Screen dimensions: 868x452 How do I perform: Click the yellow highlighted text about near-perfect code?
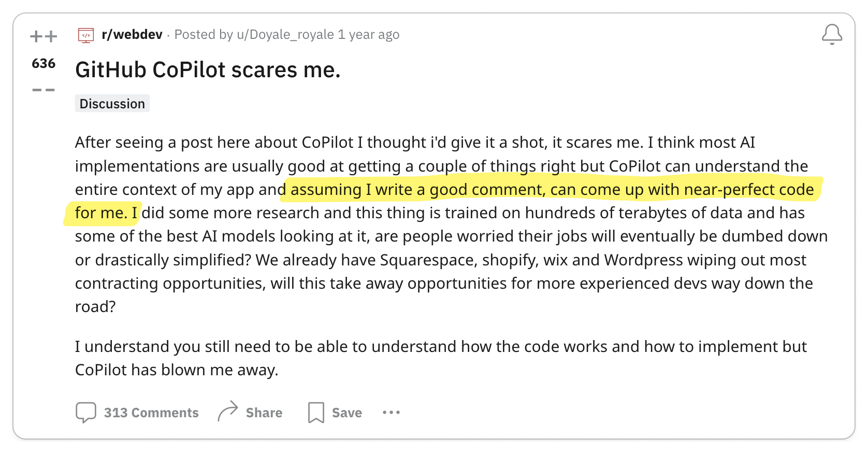pyautogui.click(x=552, y=190)
